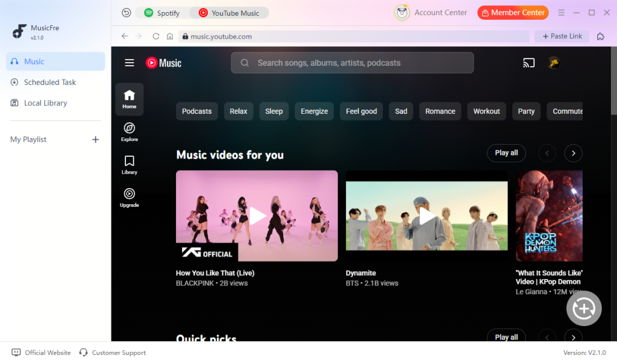Select the Energize mood chip
617x364 pixels.
314,111
